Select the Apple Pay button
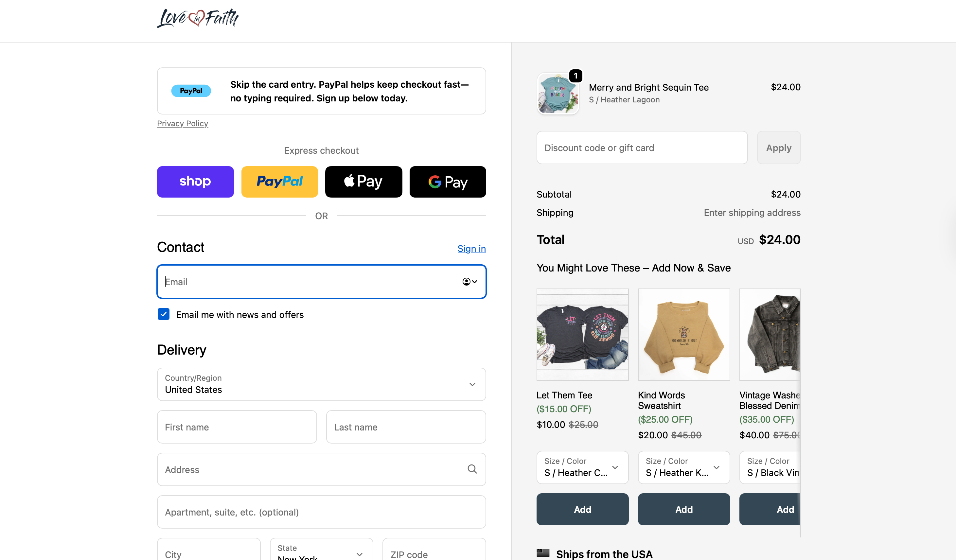The height and width of the screenshot is (560, 956). (363, 182)
